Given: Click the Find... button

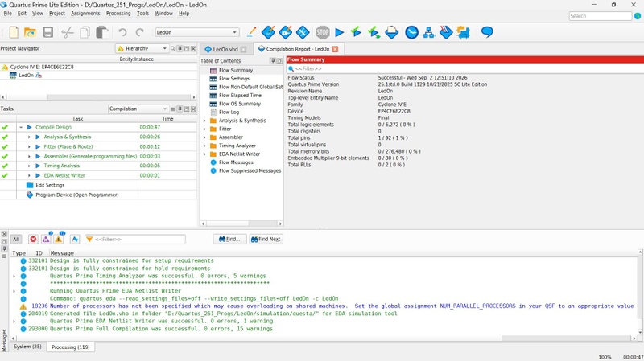Looking at the screenshot, I should point(229,239).
